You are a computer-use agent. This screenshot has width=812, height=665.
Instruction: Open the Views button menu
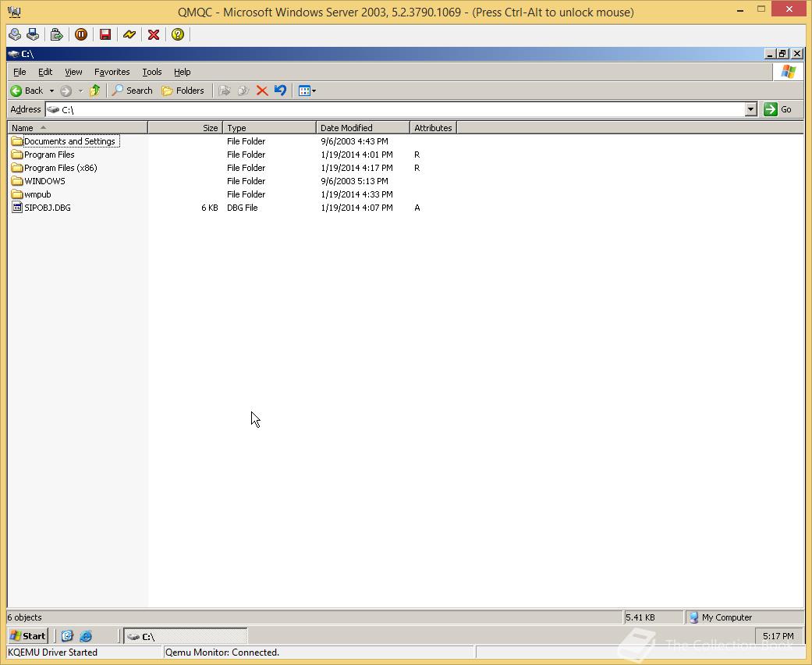tap(307, 91)
